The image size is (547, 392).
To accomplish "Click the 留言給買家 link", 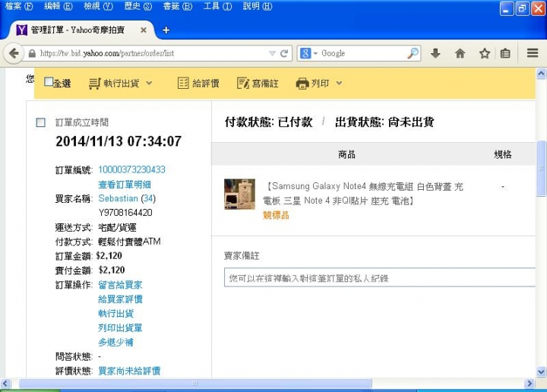I will click(120, 285).
